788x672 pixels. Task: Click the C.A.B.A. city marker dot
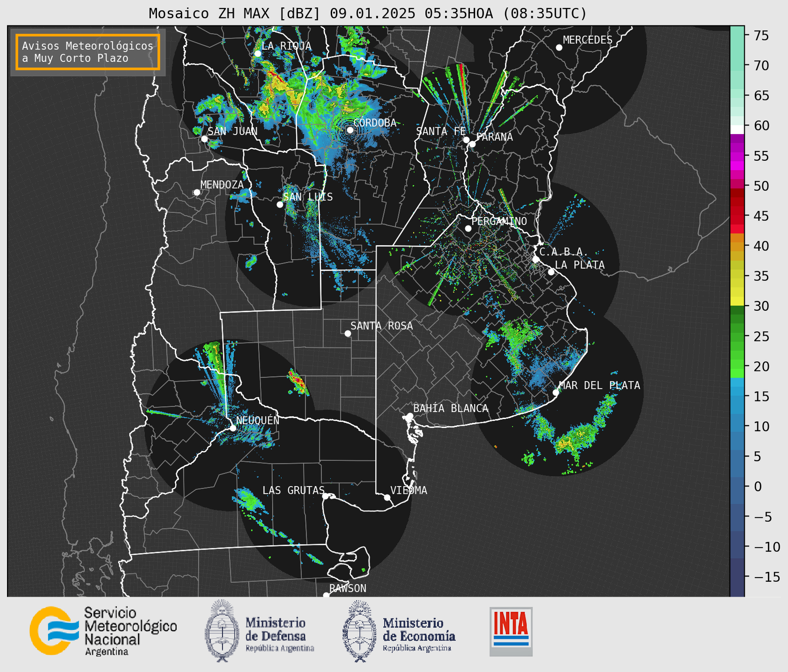(x=536, y=259)
